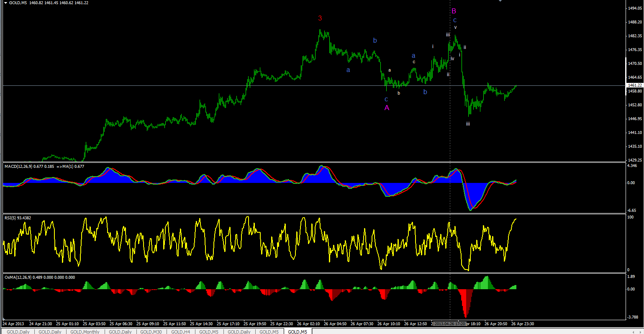Select the white wave label iv
644x334 pixels.
452,59
